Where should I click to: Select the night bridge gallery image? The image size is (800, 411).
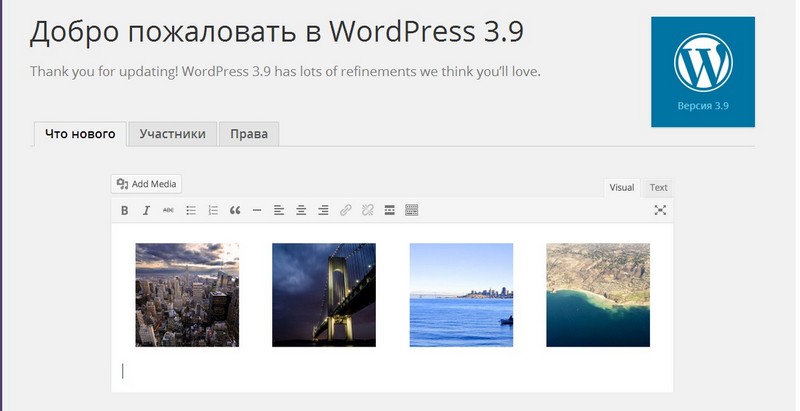point(324,295)
